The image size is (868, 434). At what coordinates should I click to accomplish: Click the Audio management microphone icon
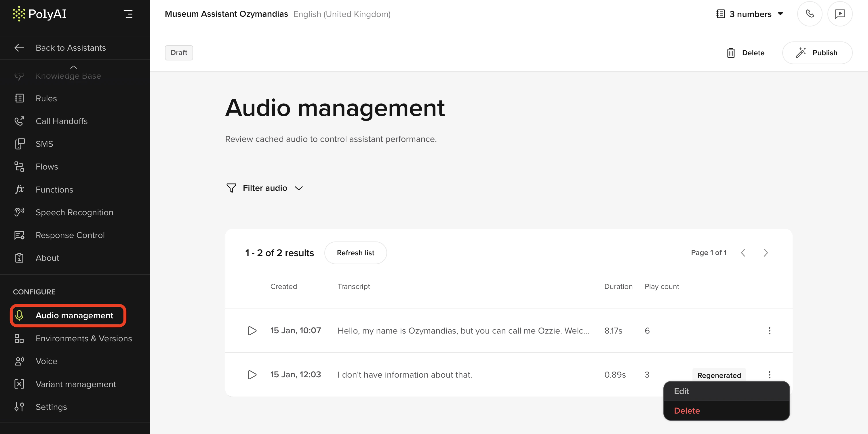[x=19, y=316]
